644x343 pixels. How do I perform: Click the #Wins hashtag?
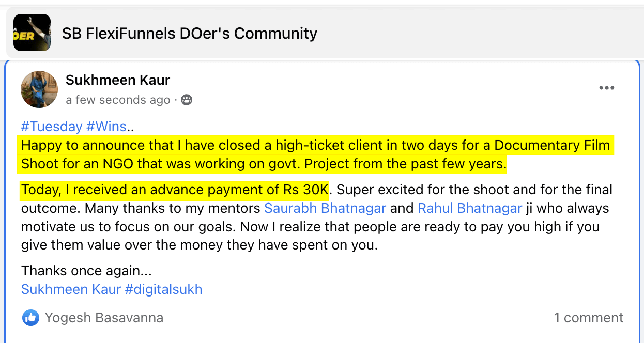106,127
